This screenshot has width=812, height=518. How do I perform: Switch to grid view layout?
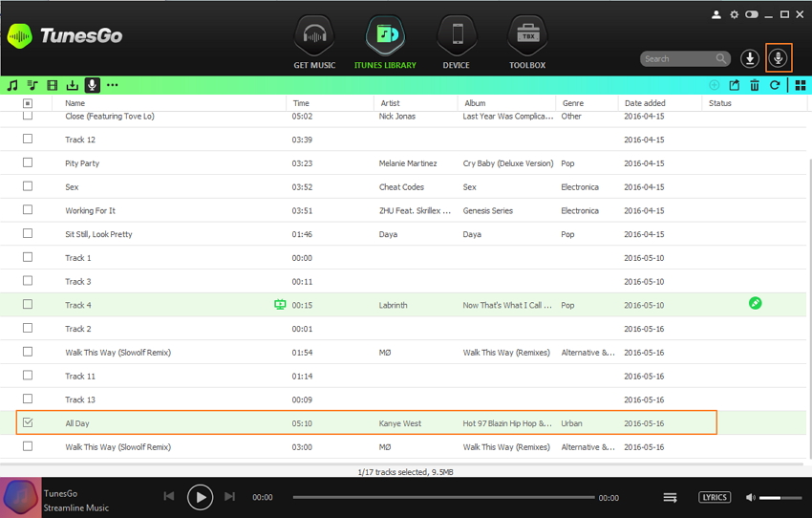(800, 86)
